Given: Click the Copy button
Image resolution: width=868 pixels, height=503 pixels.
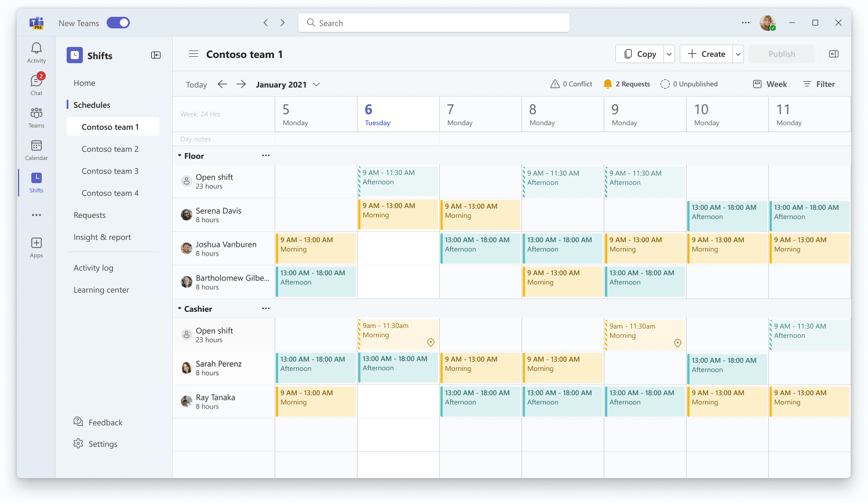Looking at the screenshot, I should tap(640, 54).
